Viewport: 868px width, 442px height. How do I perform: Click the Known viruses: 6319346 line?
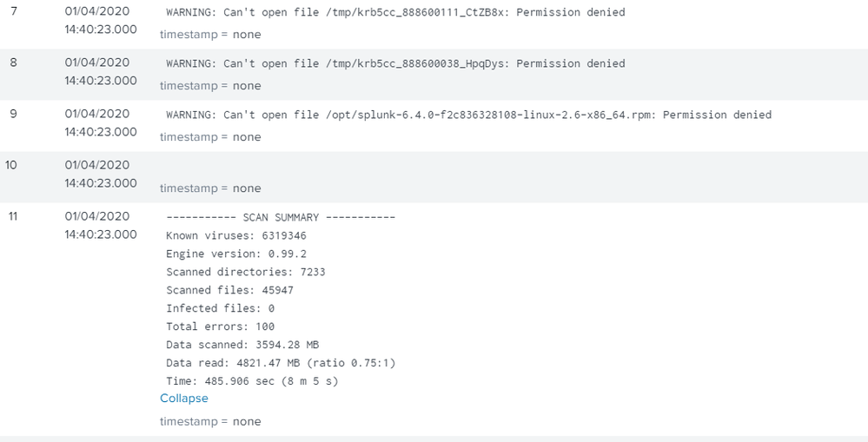(x=235, y=236)
